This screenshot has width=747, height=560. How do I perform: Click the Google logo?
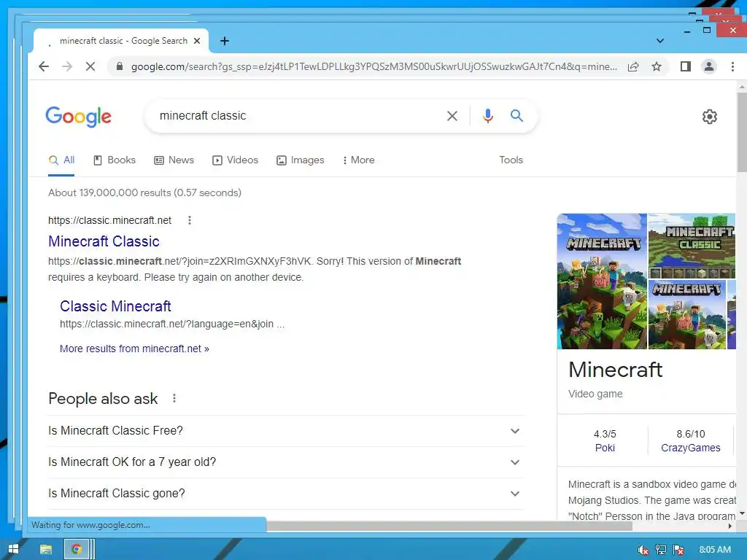click(79, 117)
